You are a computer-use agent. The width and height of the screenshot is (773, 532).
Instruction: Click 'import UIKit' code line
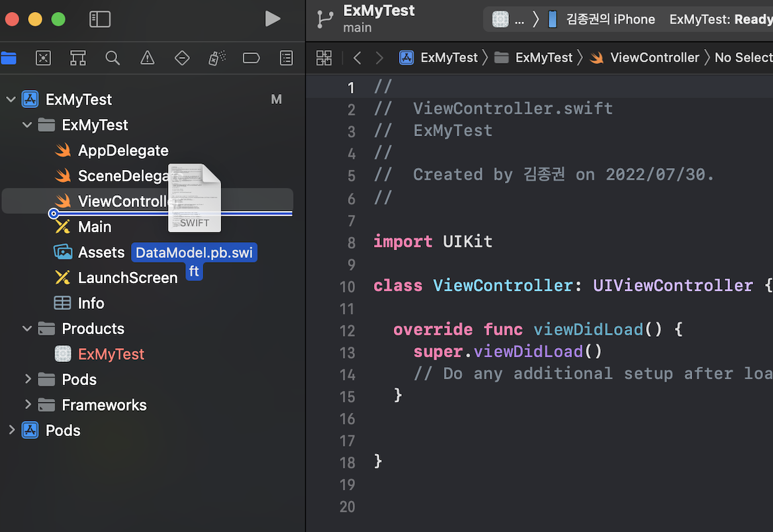(x=433, y=242)
